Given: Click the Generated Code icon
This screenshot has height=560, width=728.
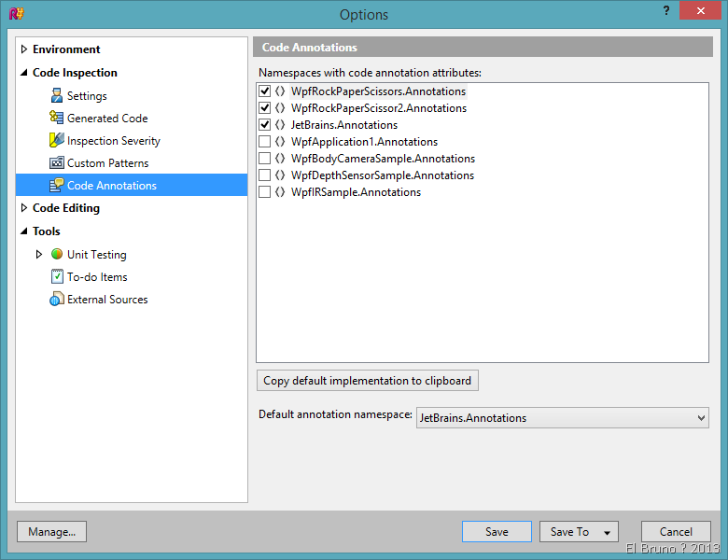Looking at the screenshot, I should (x=57, y=118).
